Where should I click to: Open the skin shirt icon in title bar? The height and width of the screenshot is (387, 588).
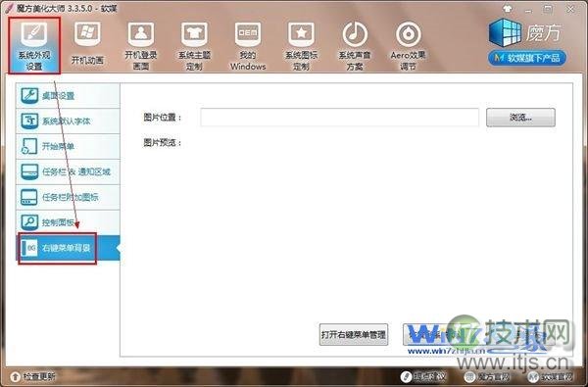(508, 9)
